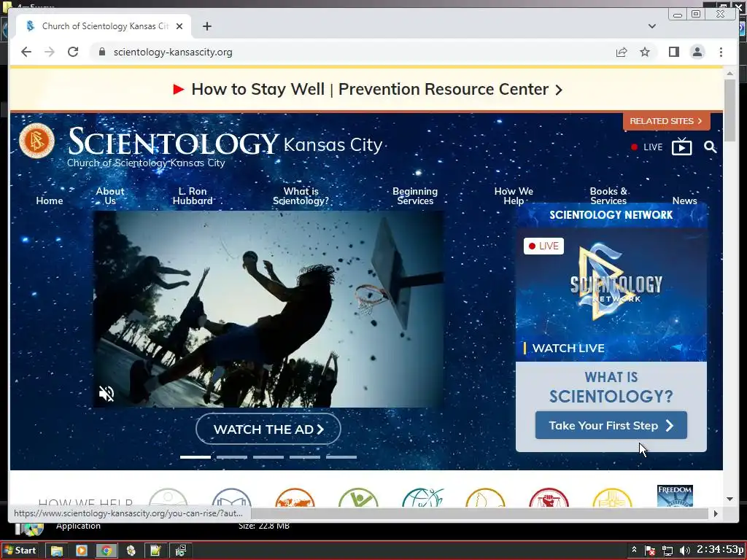Share this page icon in address bar
The width and height of the screenshot is (747, 560).
coord(622,52)
